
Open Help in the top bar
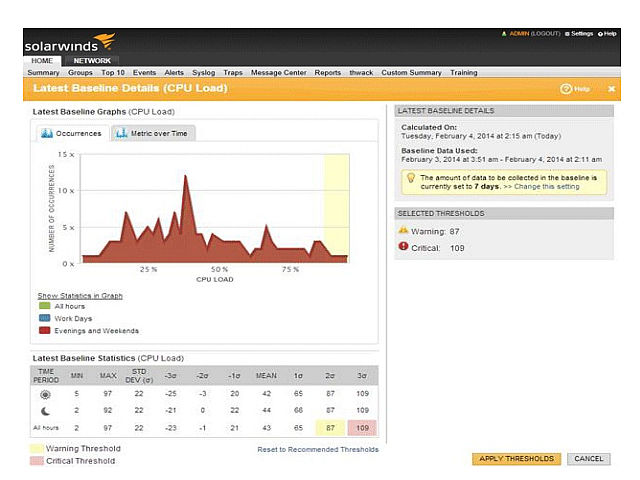pos(607,33)
